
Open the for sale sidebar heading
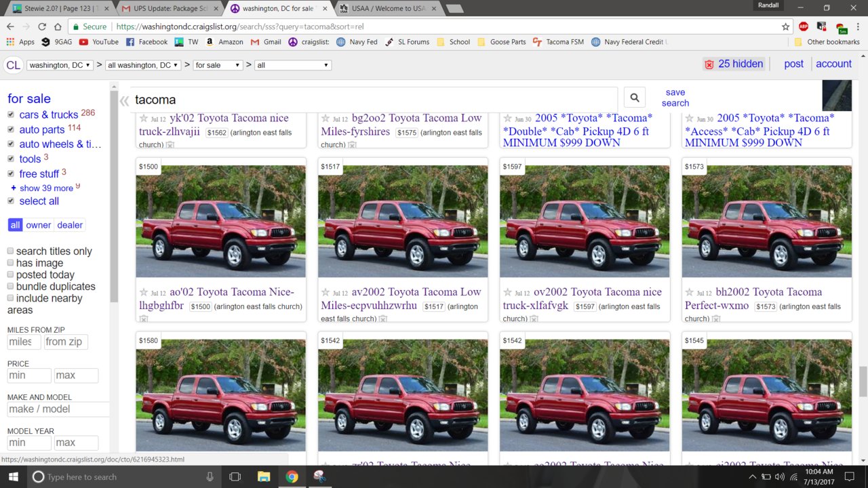(x=29, y=98)
